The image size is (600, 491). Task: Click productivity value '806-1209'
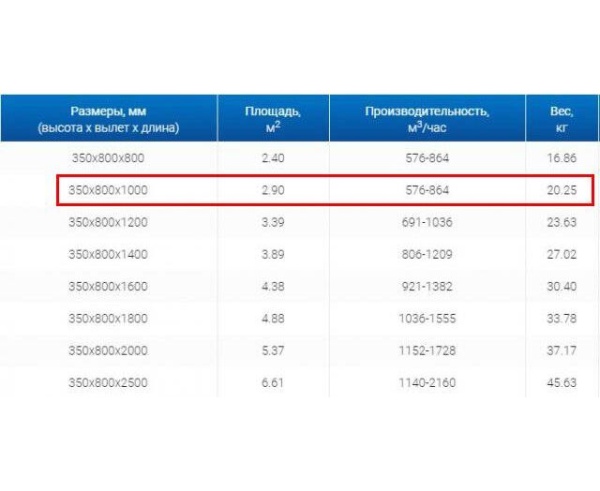pos(427,254)
